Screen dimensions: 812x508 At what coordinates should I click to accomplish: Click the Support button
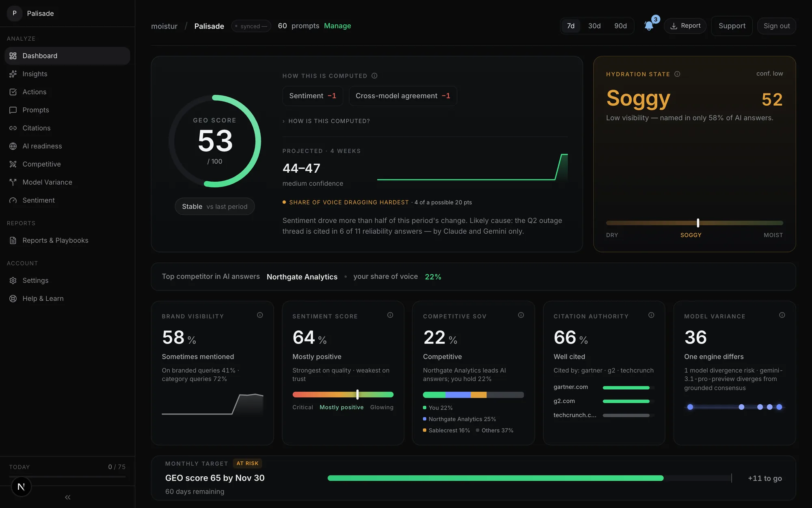(x=732, y=26)
